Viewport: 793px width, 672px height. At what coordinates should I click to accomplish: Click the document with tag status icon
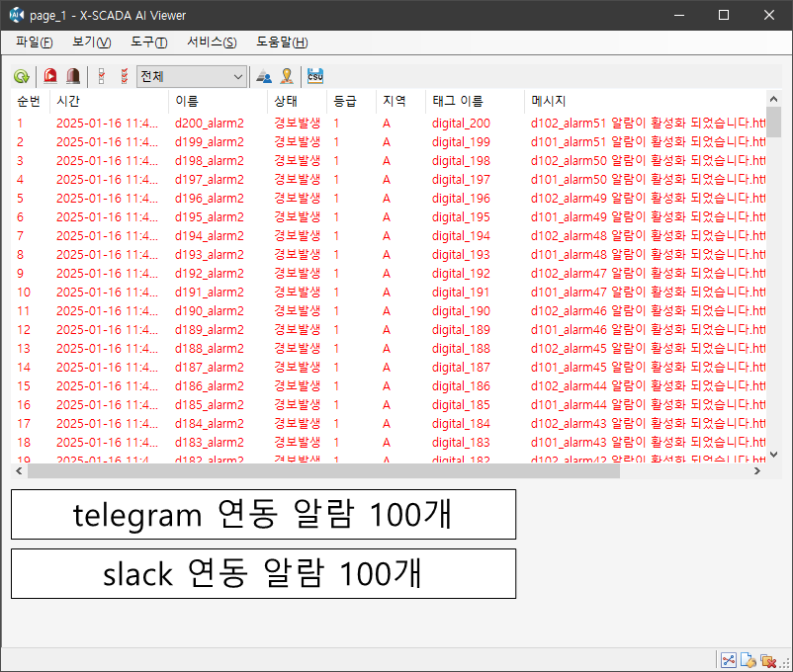pyautogui.click(x=748, y=660)
